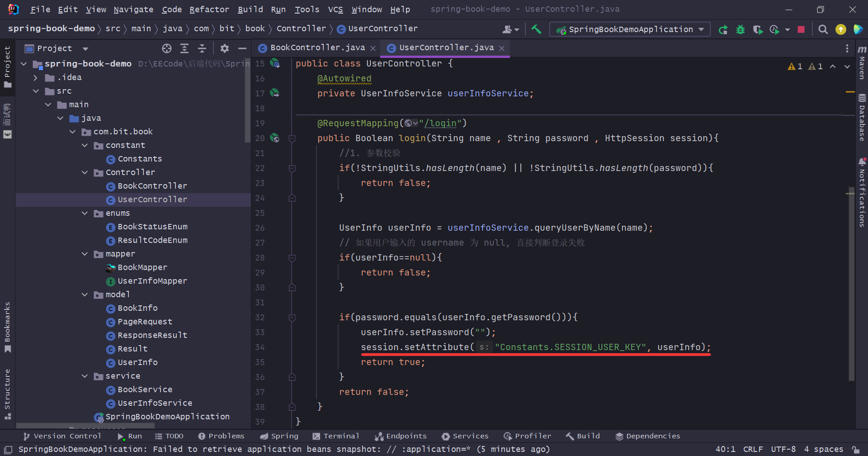The width and height of the screenshot is (868, 456).
Task: Click the yellow IDE update icon
Action: [x=841, y=29]
